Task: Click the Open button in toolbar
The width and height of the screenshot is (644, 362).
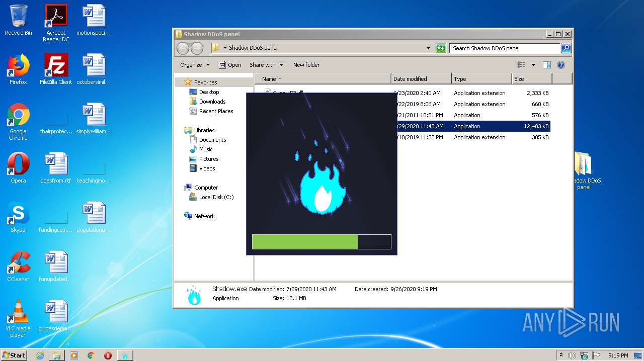Action: click(x=230, y=65)
